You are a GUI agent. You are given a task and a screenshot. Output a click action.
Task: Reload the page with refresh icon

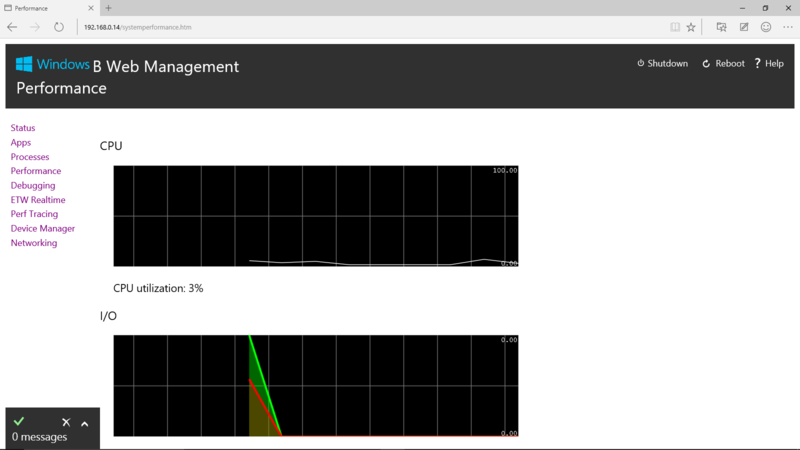[x=59, y=27]
